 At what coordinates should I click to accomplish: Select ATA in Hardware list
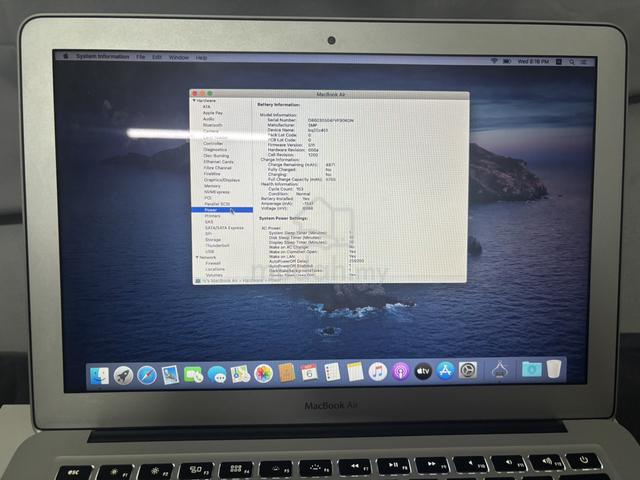207,107
